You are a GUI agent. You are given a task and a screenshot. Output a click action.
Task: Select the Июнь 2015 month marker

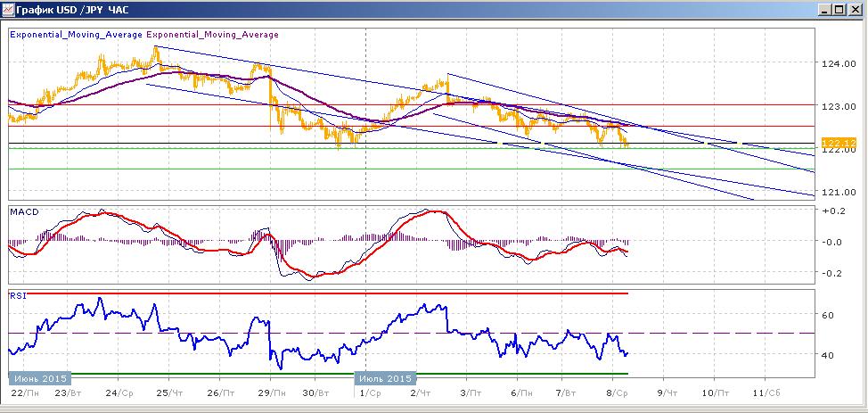pos(38,378)
